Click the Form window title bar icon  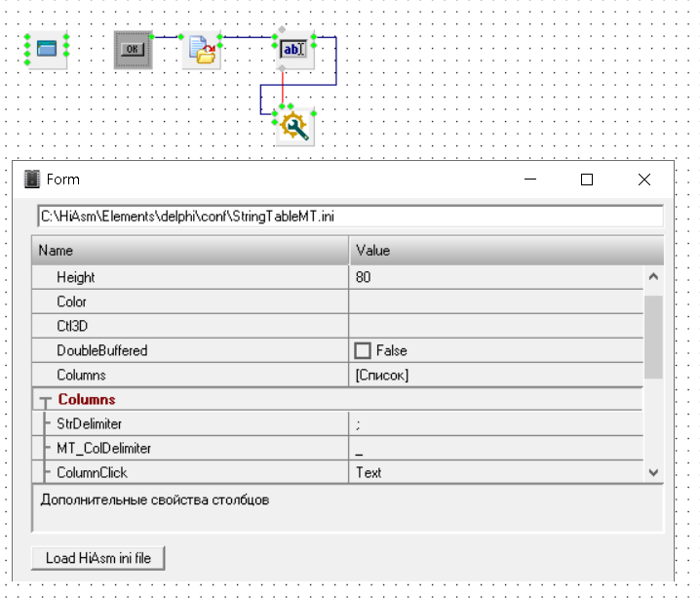[33, 180]
